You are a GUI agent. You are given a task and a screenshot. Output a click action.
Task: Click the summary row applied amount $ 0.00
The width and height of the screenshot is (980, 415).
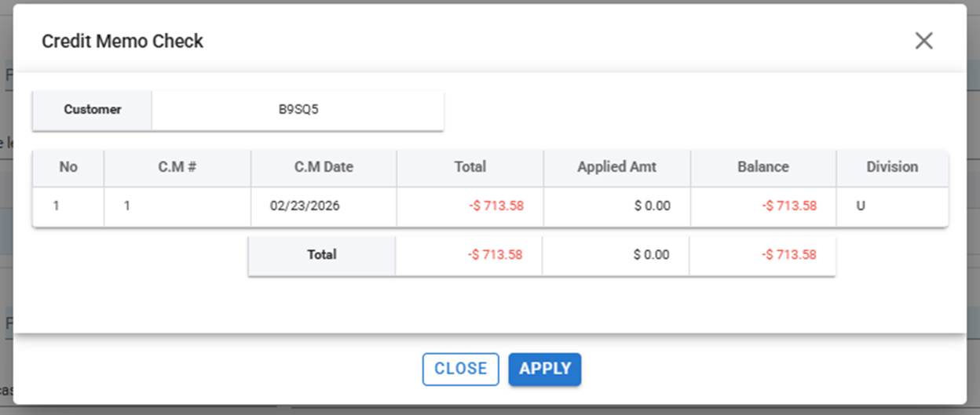click(651, 255)
